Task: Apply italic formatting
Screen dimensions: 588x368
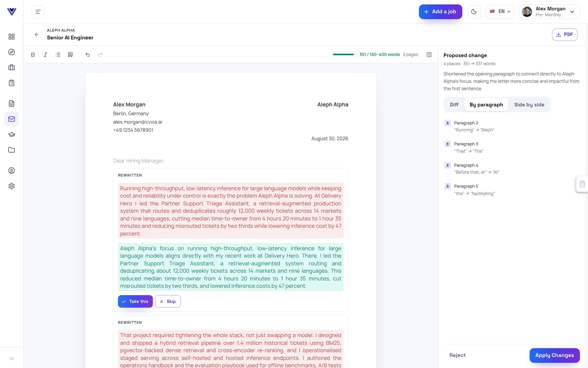Action: point(45,55)
